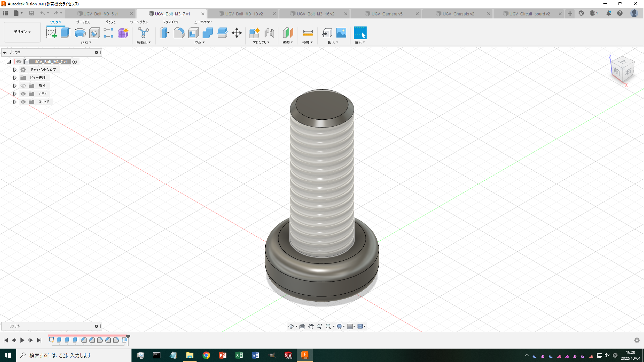This screenshot has height=362, width=644.
Task: Open Excel from the taskbar
Action: pos(239,355)
